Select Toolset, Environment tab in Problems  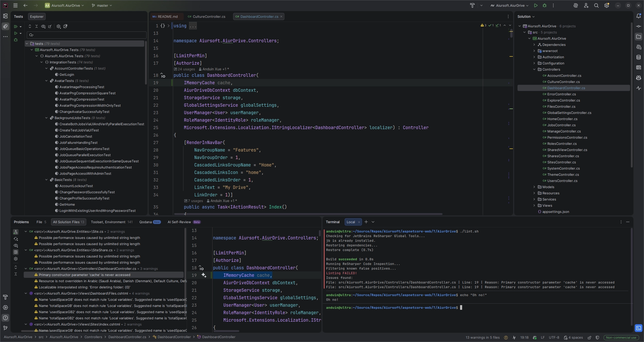pyautogui.click(x=112, y=222)
